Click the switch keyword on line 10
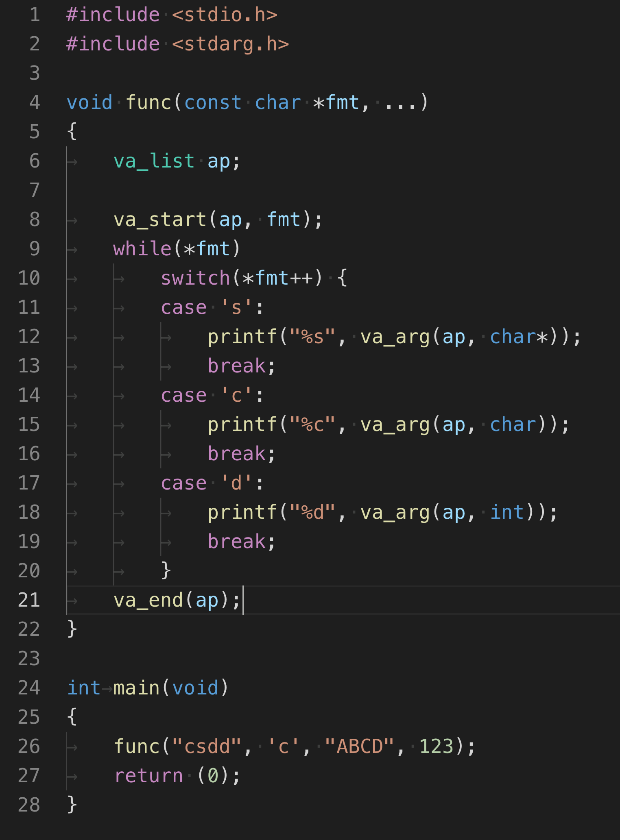This screenshot has height=840, width=620. click(195, 279)
